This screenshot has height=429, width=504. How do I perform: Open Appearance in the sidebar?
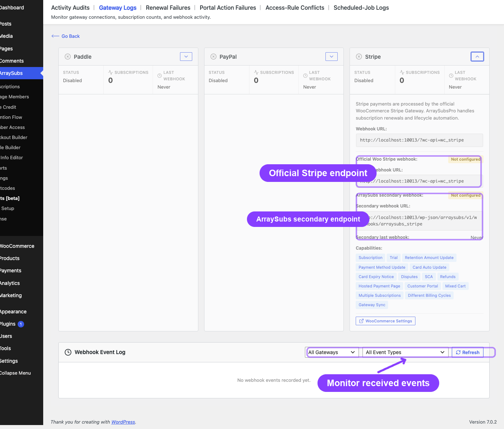(22, 312)
